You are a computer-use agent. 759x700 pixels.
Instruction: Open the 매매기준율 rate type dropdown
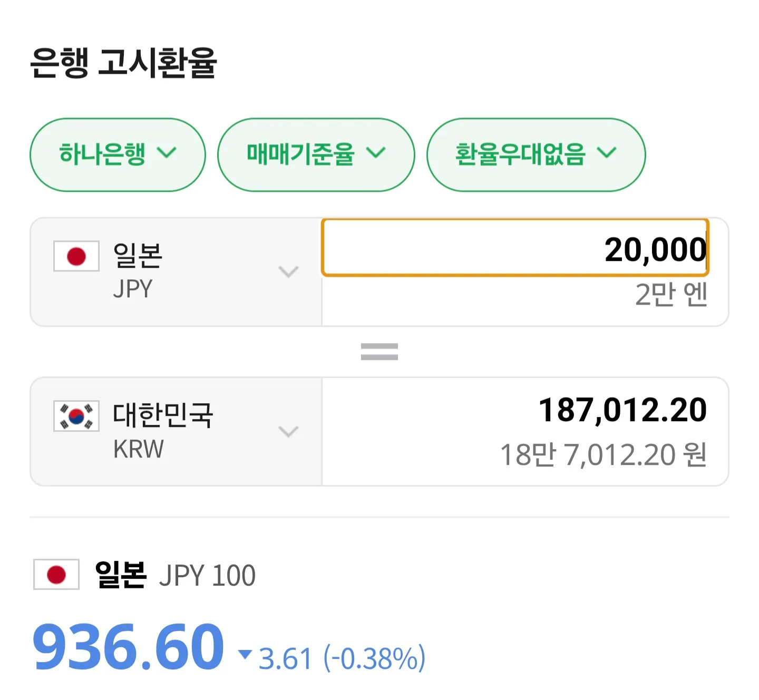click(x=316, y=154)
